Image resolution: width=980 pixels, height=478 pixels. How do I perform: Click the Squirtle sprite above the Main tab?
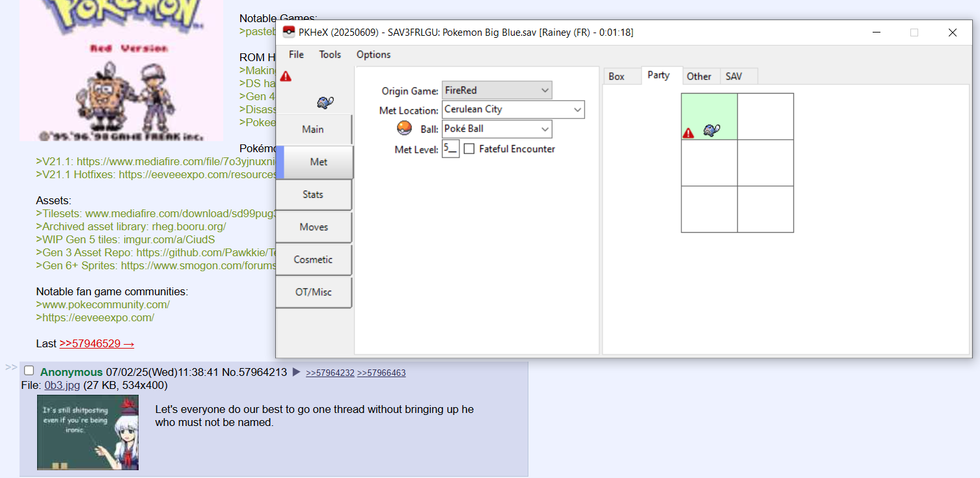click(x=325, y=102)
